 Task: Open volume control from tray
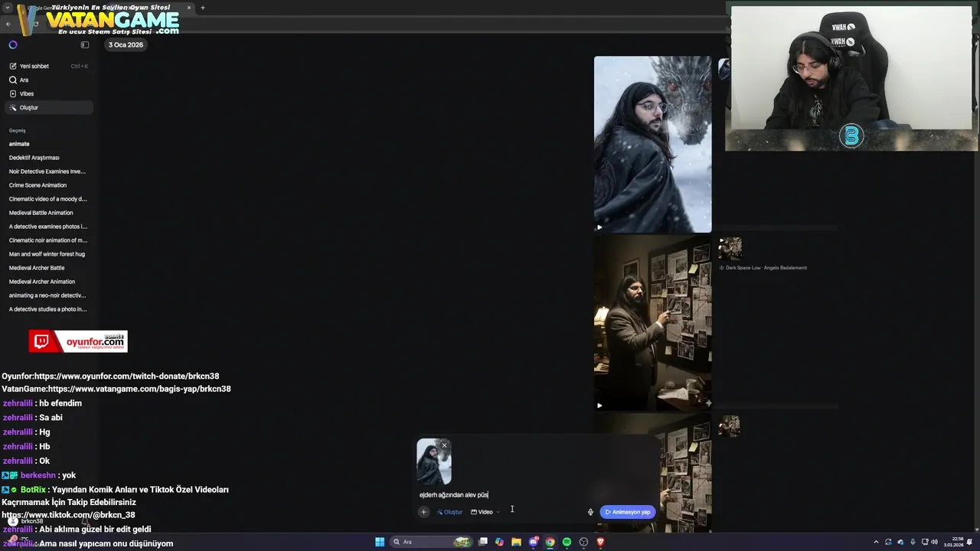pos(934,542)
